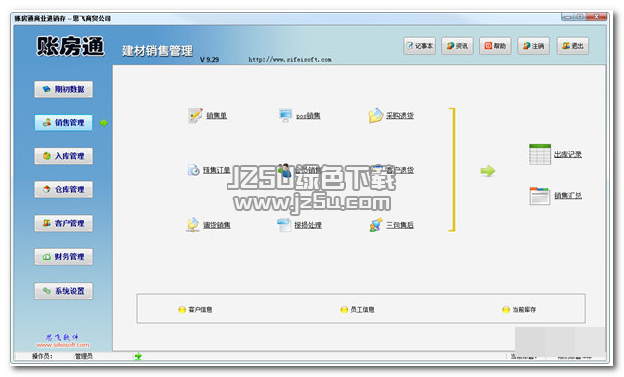The width and height of the screenshot is (624, 377).
Task: Open 财务管理 in the sidebar
Action: point(64,257)
